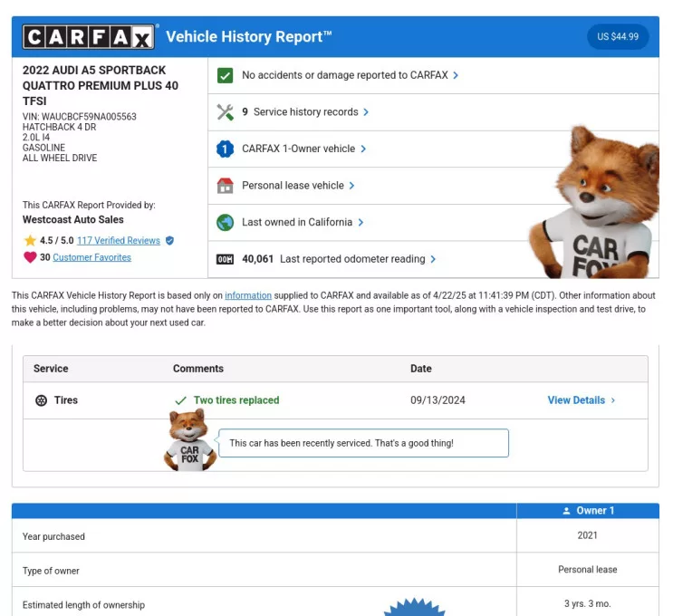The image size is (673, 616).
Task: Click the US $44.99 price button
Action: [618, 37]
